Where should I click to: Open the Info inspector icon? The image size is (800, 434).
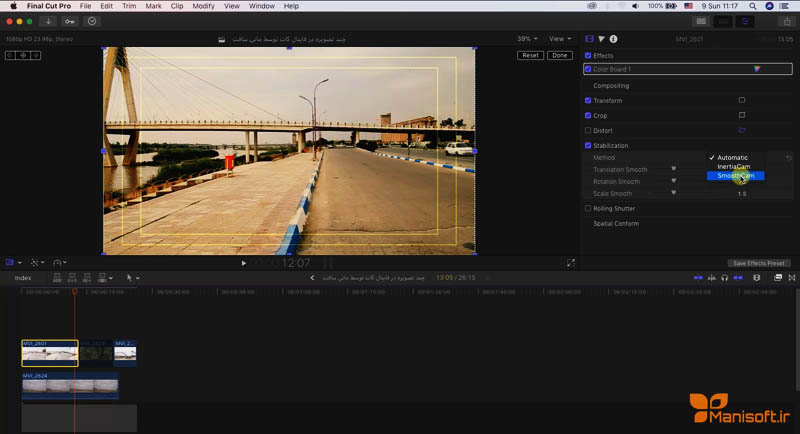click(613, 39)
